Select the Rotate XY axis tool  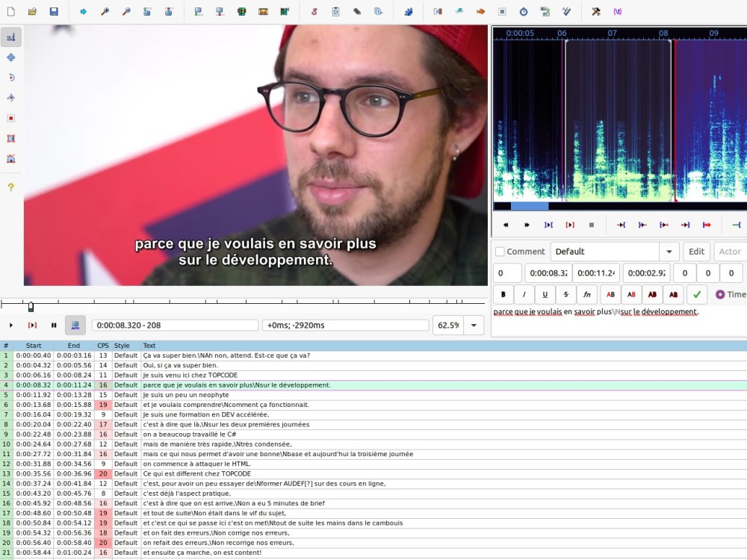pyautogui.click(x=11, y=98)
